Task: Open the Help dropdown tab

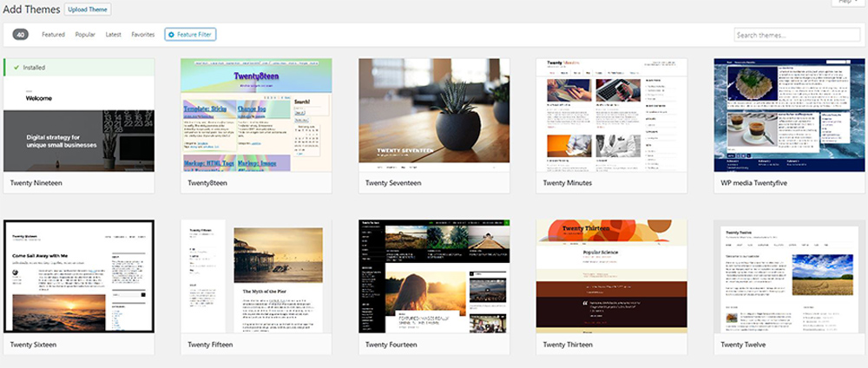Action: [847, 3]
